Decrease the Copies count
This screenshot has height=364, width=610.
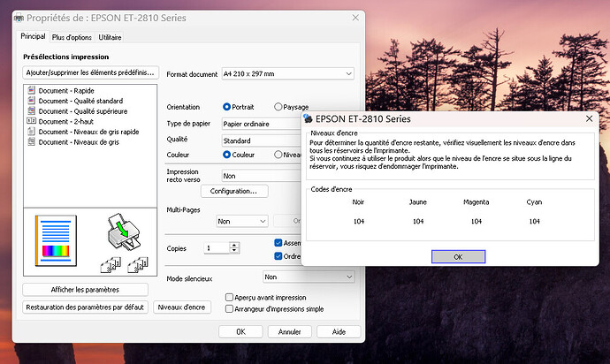click(234, 250)
